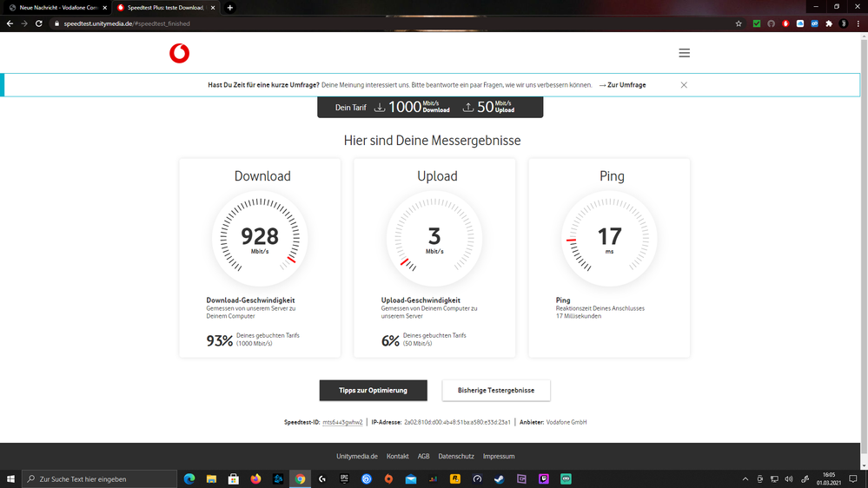Open the clock showing 16:05
This screenshot has width=868, height=488.
click(829, 479)
